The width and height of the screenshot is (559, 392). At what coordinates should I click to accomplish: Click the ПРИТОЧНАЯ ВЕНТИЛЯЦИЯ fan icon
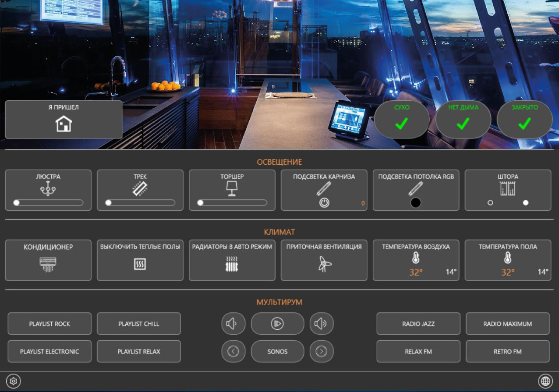coord(324,264)
